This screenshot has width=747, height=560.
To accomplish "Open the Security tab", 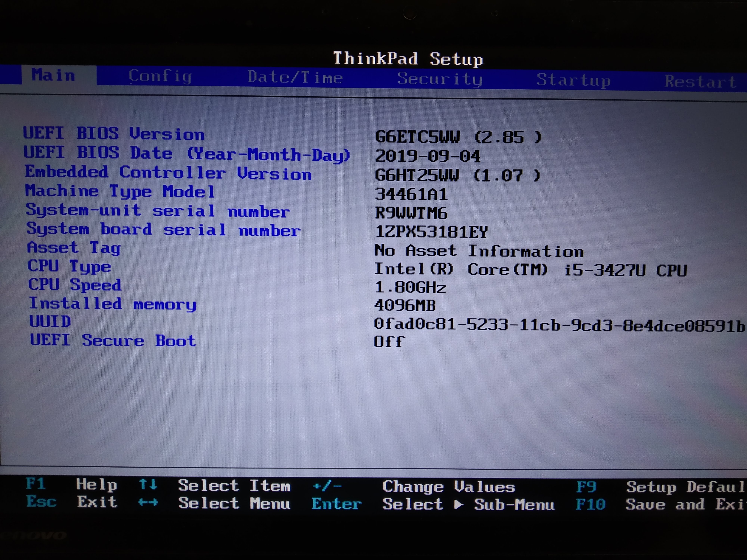I will pyautogui.click(x=440, y=79).
